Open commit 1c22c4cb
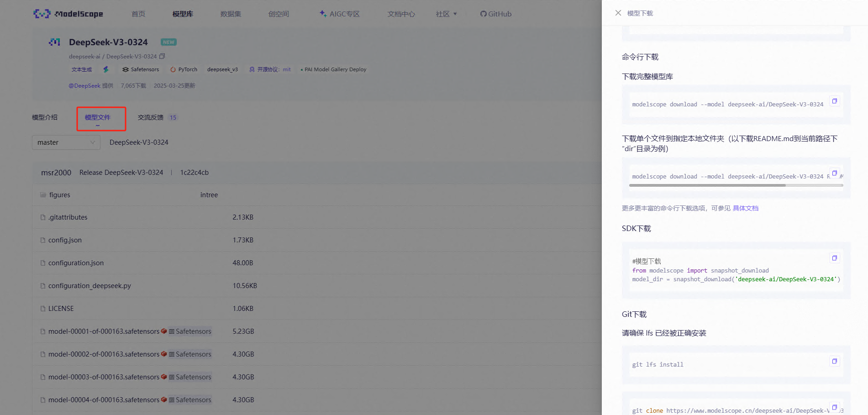868x415 pixels. [194, 173]
